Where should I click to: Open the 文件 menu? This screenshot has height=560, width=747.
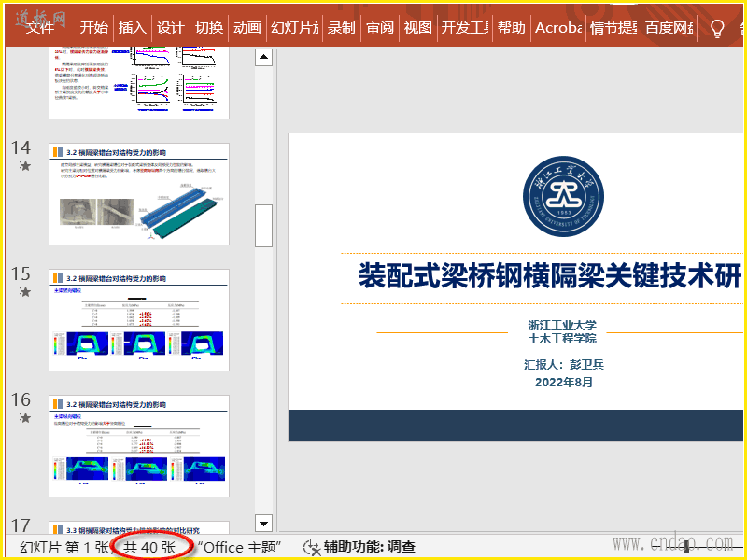pyautogui.click(x=40, y=28)
